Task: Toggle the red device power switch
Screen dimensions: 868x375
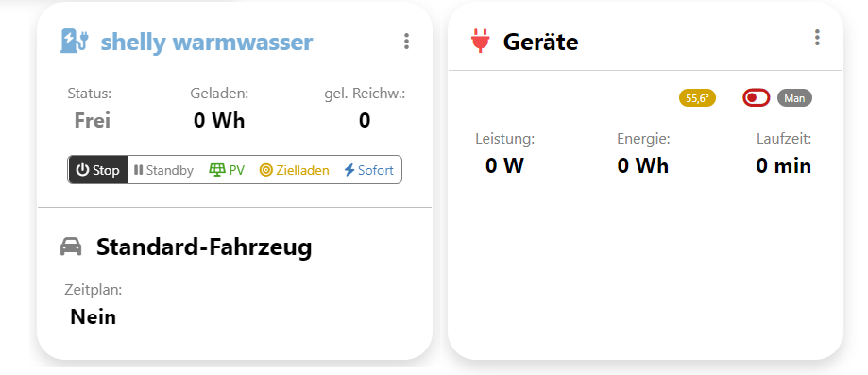Action: coord(757,98)
